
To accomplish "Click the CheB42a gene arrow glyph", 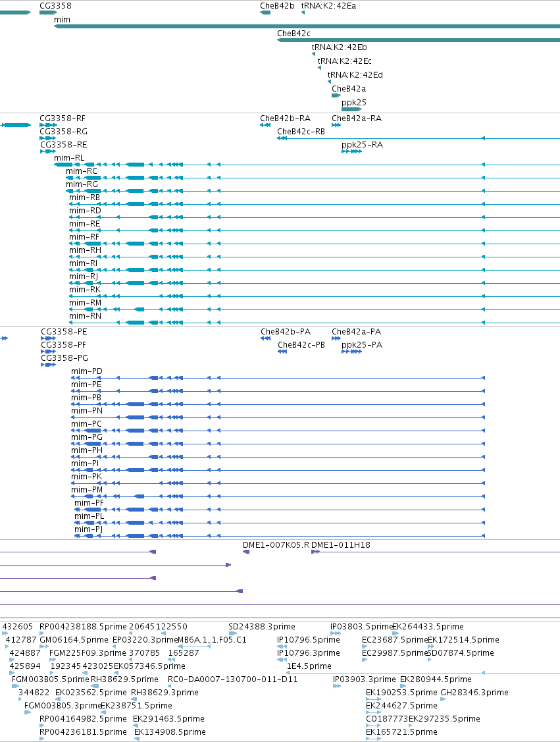I will pyautogui.click(x=336, y=95).
